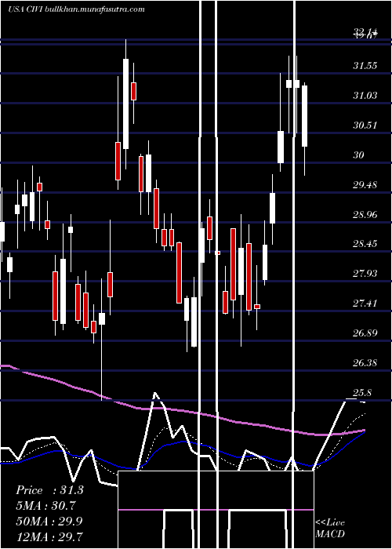Select the 12MA : 29.7 readout
Image resolution: width=392 pixels, height=549 pixels.
coord(49,536)
